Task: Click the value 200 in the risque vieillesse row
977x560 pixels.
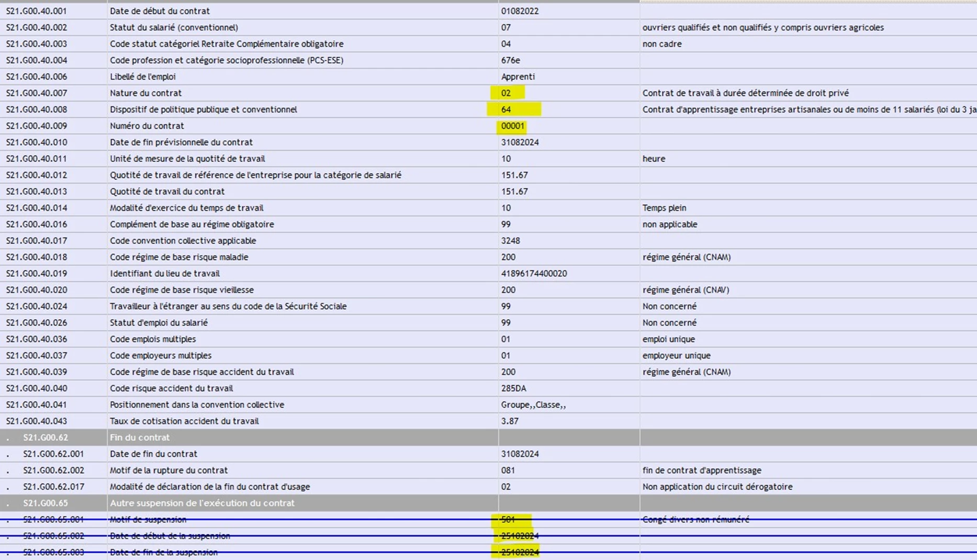Action: click(x=508, y=290)
